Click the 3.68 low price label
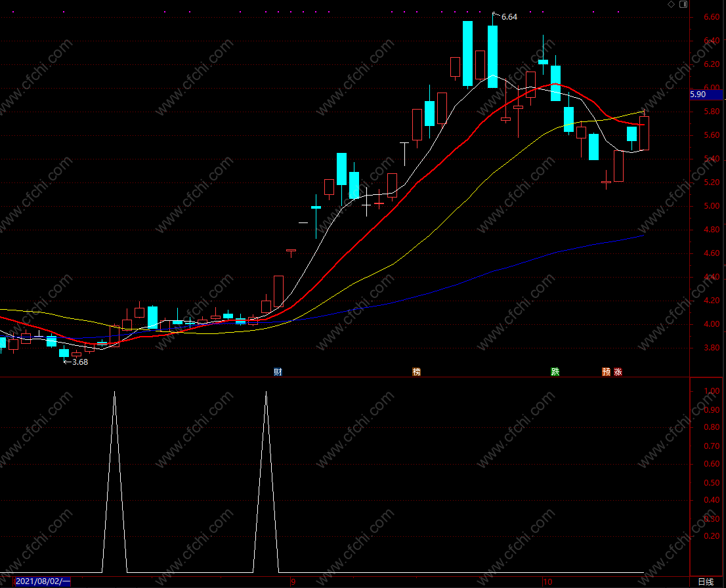Screen dimensions: 726x588 (x=80, y=362)
